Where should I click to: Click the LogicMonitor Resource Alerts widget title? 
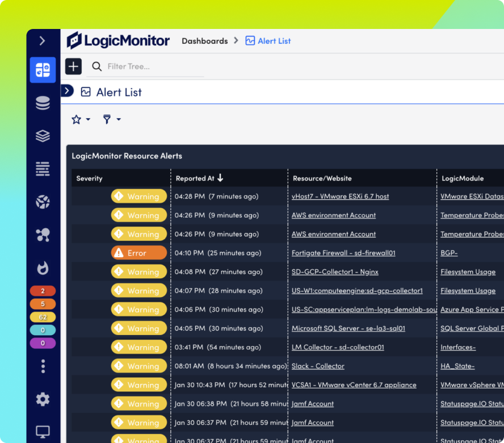tap(127, 156)
